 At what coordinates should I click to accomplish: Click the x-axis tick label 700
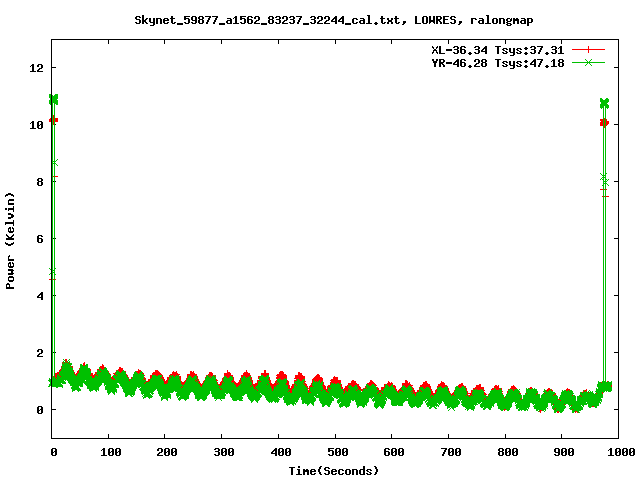pyautogui.click(x=451, y=452)
